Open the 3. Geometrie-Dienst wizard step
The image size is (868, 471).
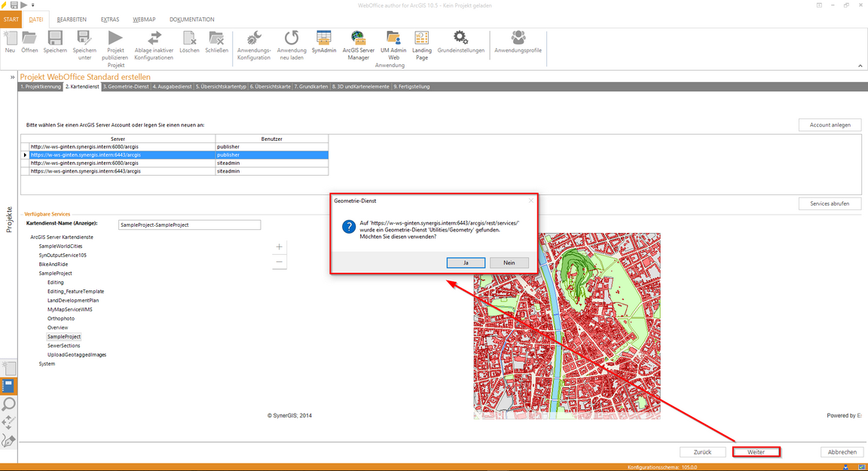[126, 87]
